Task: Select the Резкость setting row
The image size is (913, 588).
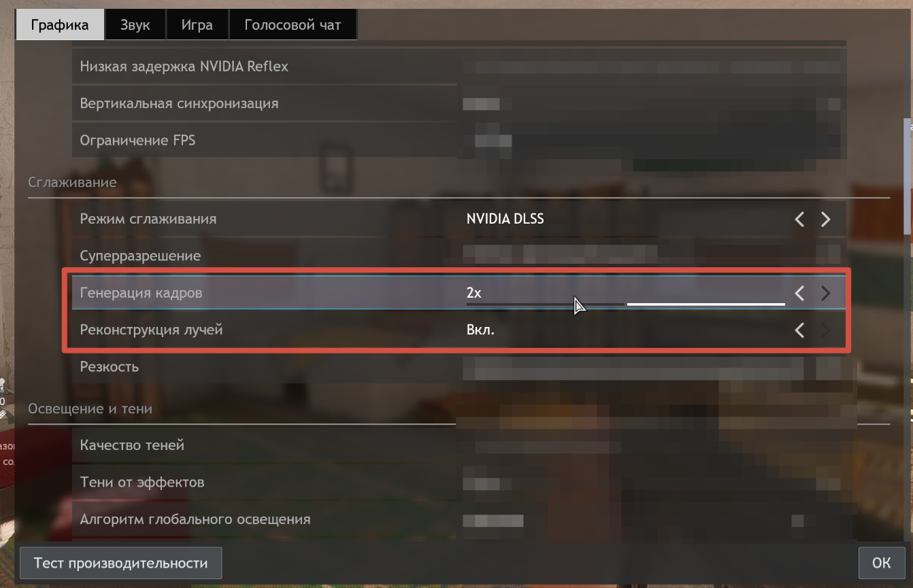Action: pyautogui.click(x=459, y=367)
